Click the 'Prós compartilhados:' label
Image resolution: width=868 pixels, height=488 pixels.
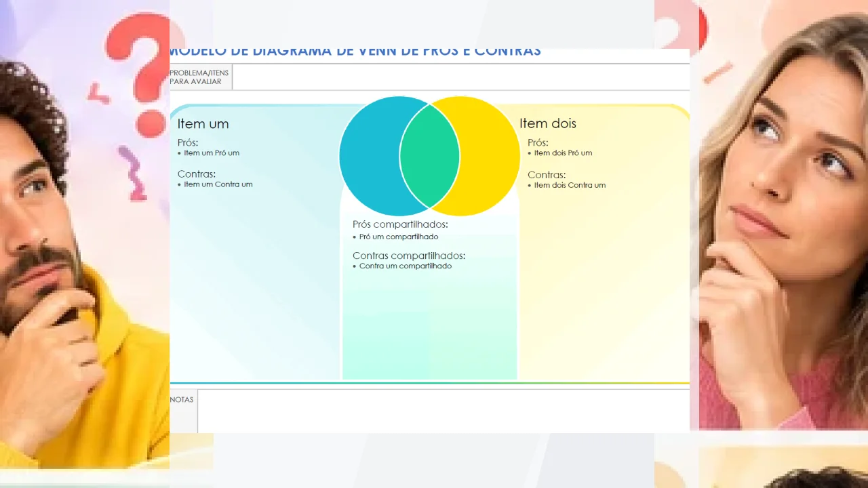[x=400, y=224]
